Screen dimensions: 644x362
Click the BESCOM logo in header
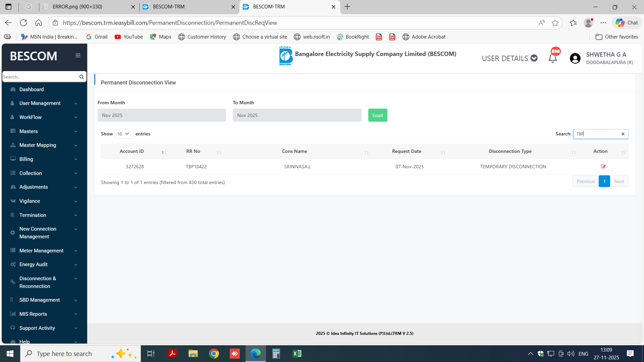[x=285, y=56]
